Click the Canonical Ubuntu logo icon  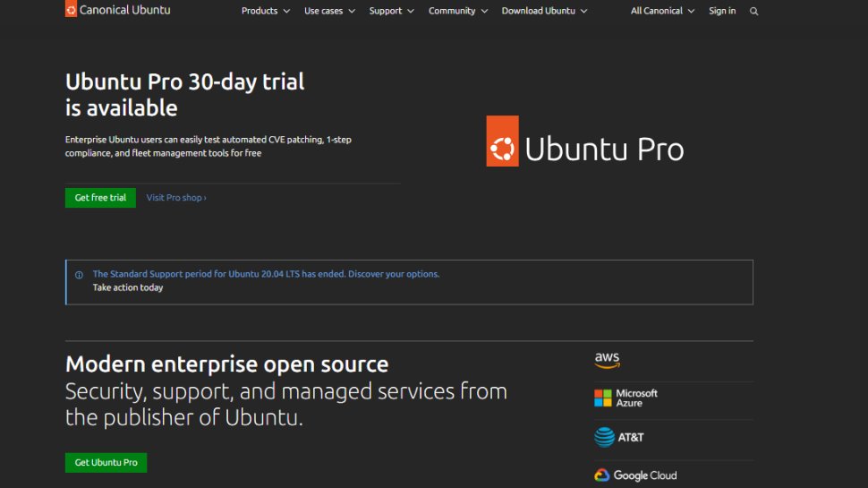coord(71,9)
